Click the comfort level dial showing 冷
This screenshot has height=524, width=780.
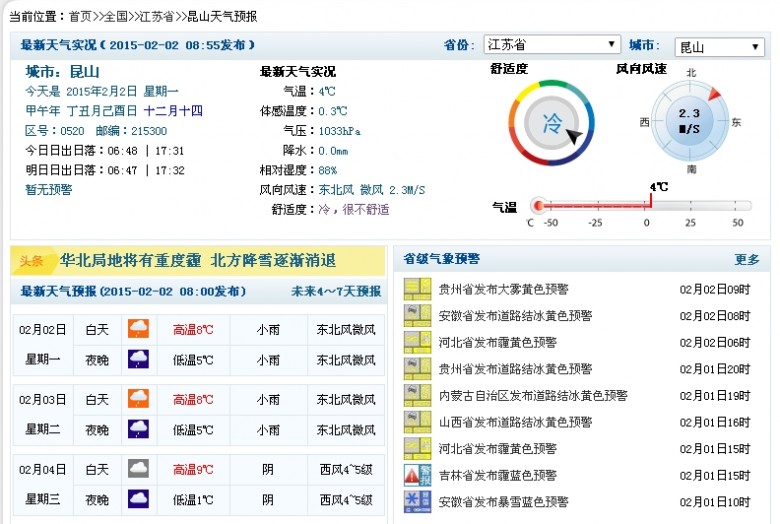[x=552, y=124]
